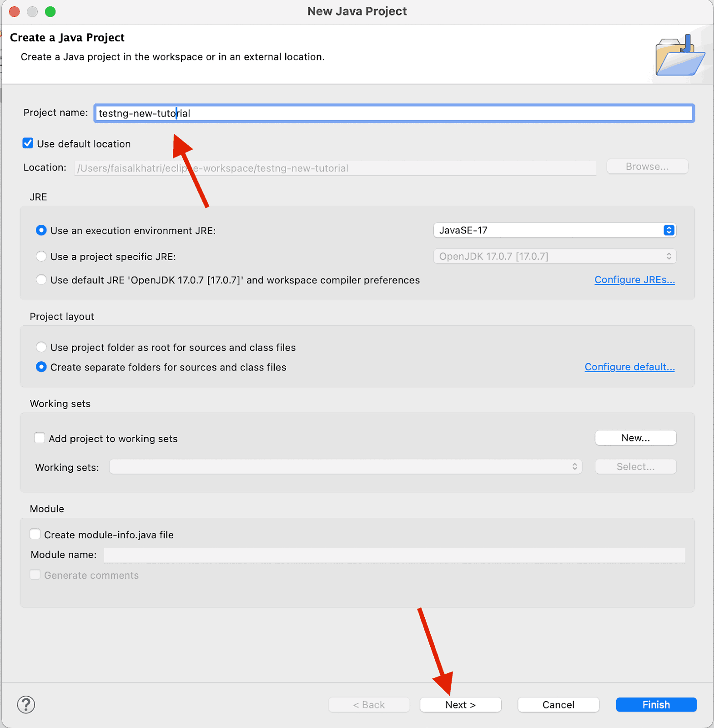Image resolution: width=714 pixels, height=728 pixels.
Task: Select Use default JRE OpenJDK 17.0.7 radio
Action: point(41,279)
